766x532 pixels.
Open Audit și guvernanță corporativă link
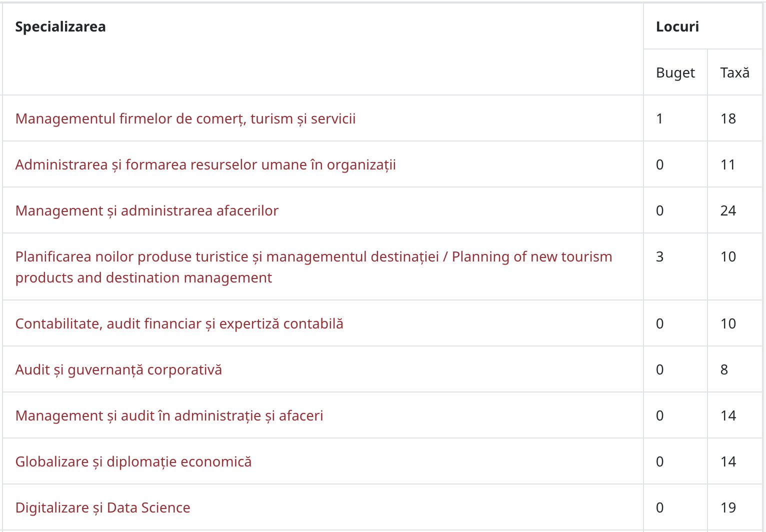tap(118, 369)
